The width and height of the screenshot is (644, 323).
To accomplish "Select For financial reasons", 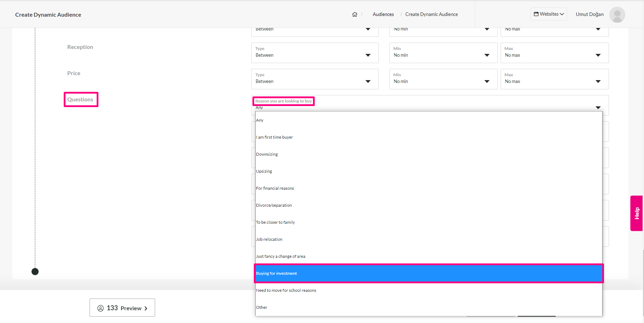I will (x=429, y=188).
